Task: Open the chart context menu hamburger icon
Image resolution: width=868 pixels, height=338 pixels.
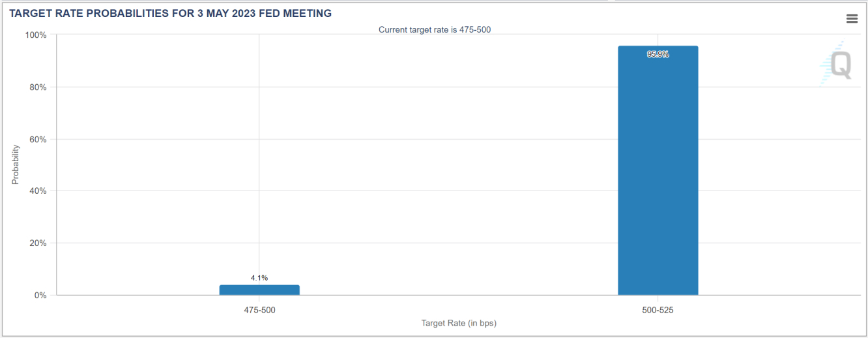Action: [852, 18]
